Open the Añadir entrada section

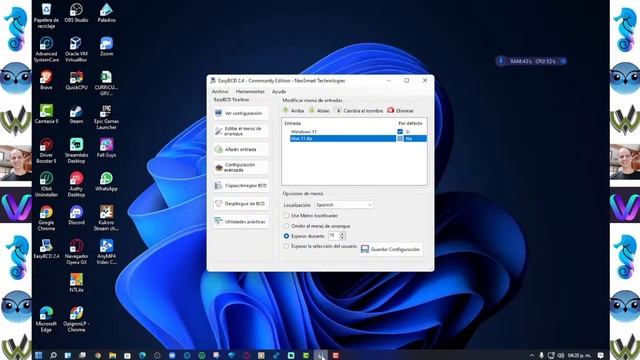click(241, 149)
